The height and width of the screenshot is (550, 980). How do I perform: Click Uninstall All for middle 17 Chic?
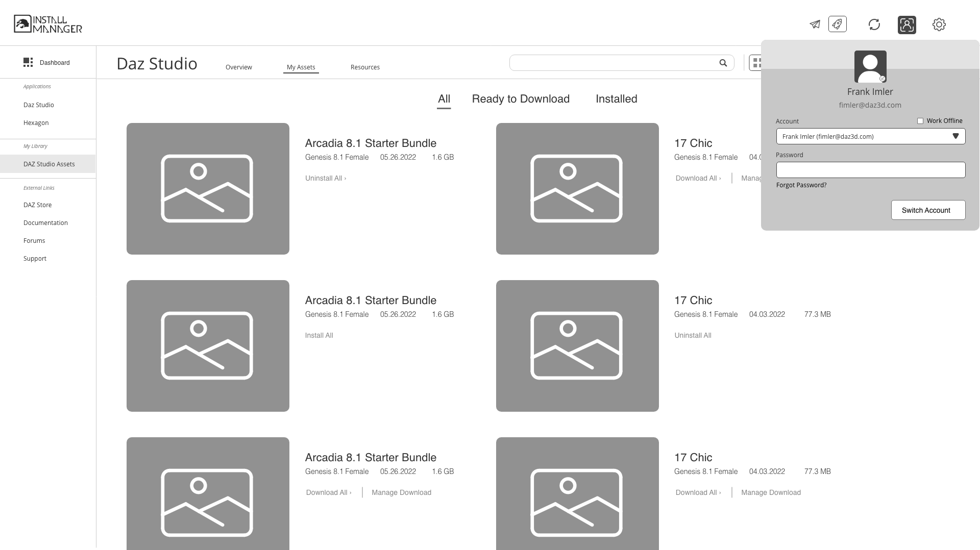click(693, 335)
